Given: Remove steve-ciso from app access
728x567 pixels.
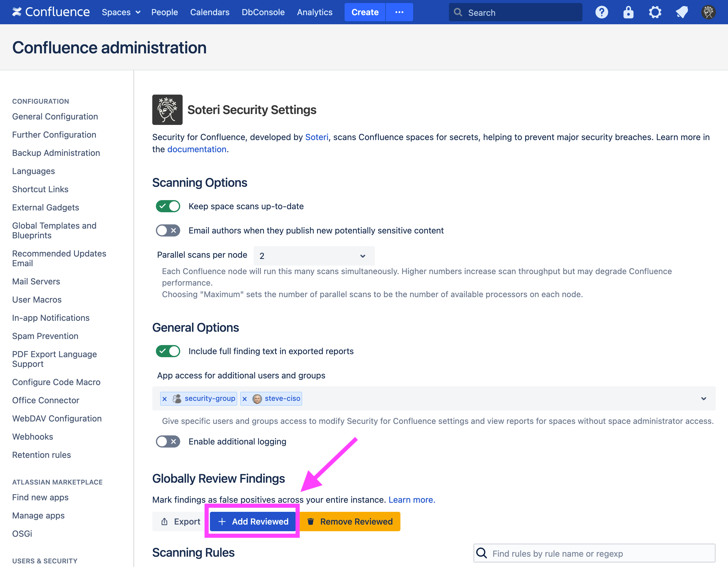Looking at the screenshot, I should point(245,398).
